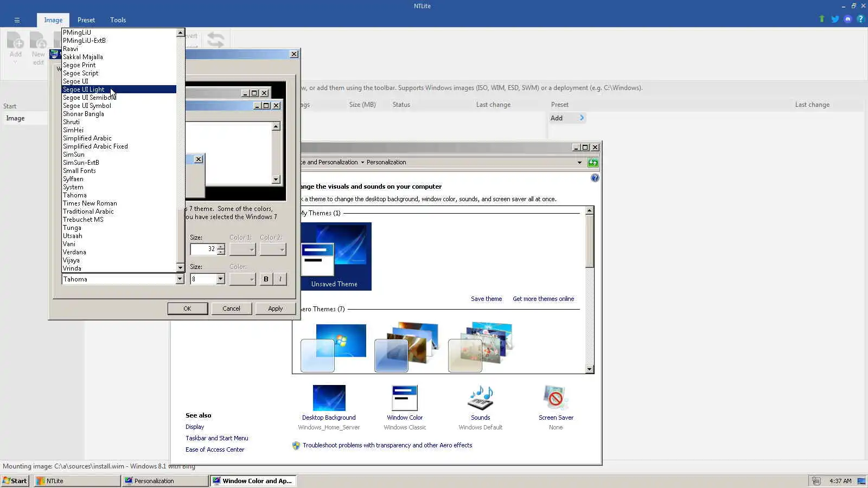Open the Display link under See also
The height and width of the screenshot is (488, 868).
(195, 427)
